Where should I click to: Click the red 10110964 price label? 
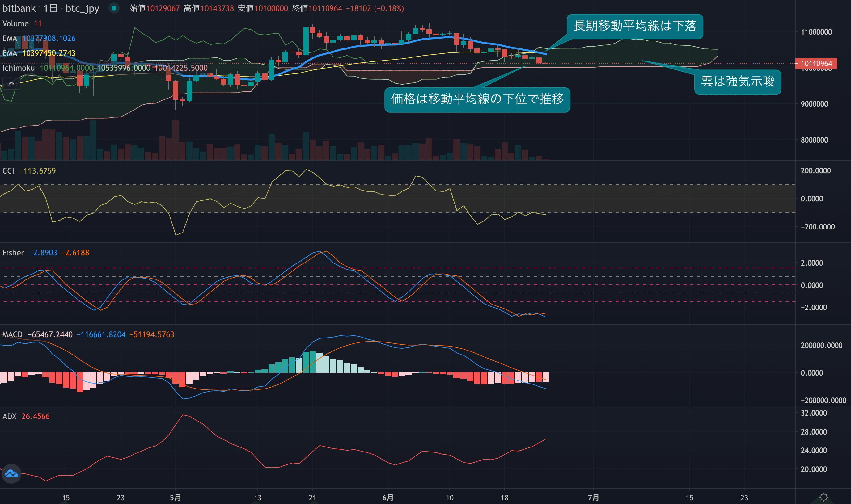coord(816,64)
